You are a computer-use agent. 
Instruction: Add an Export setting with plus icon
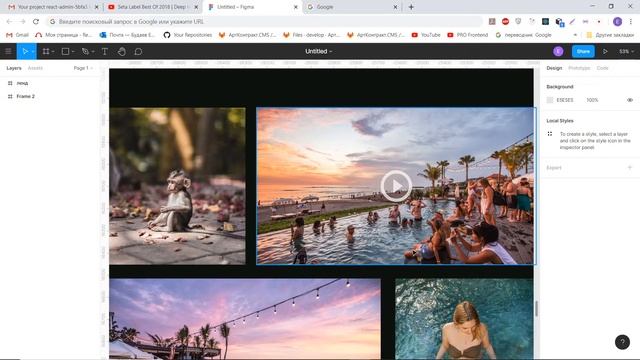click(630, 167)
